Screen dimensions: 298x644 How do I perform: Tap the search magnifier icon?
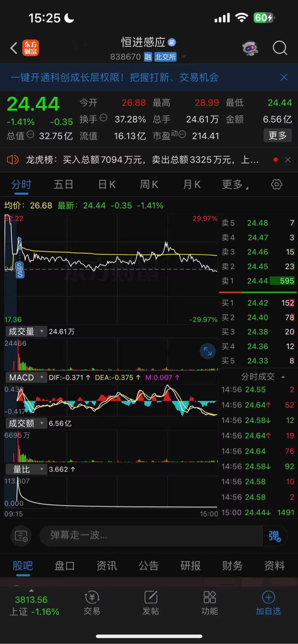[x=280, y=48]
